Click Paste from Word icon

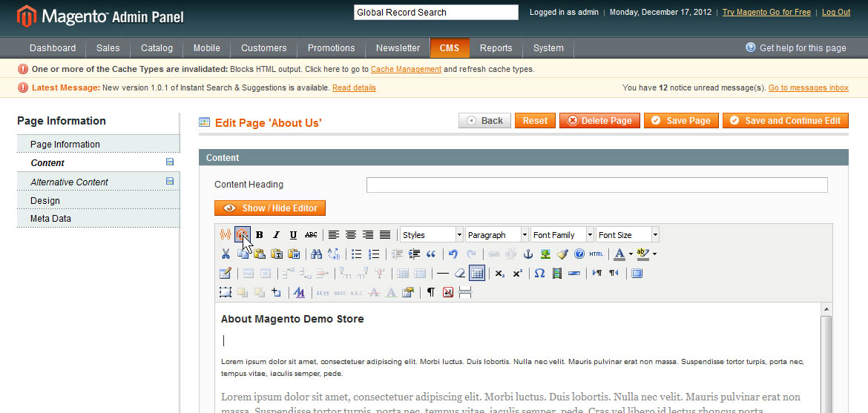[294, 254]
